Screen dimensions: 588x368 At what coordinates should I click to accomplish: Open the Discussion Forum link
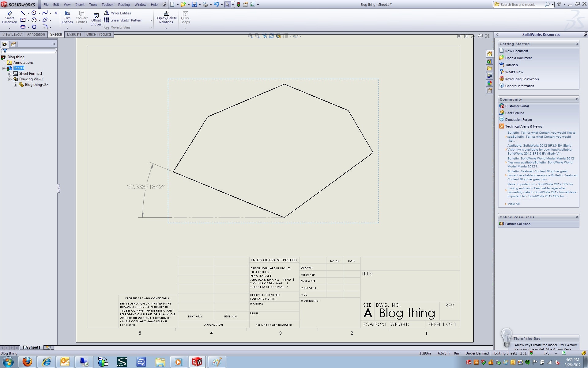pos(518,120)
